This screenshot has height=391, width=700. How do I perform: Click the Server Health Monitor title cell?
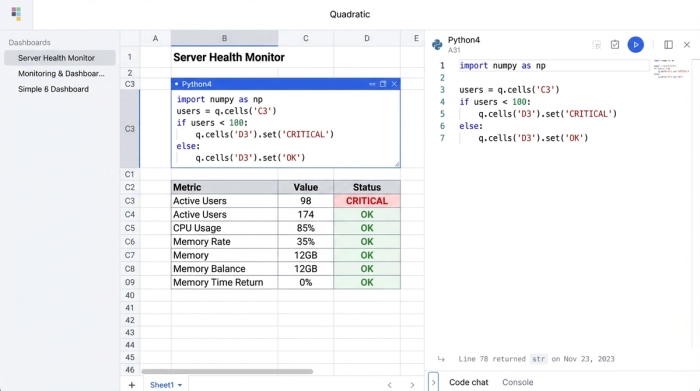click(229, 57)
